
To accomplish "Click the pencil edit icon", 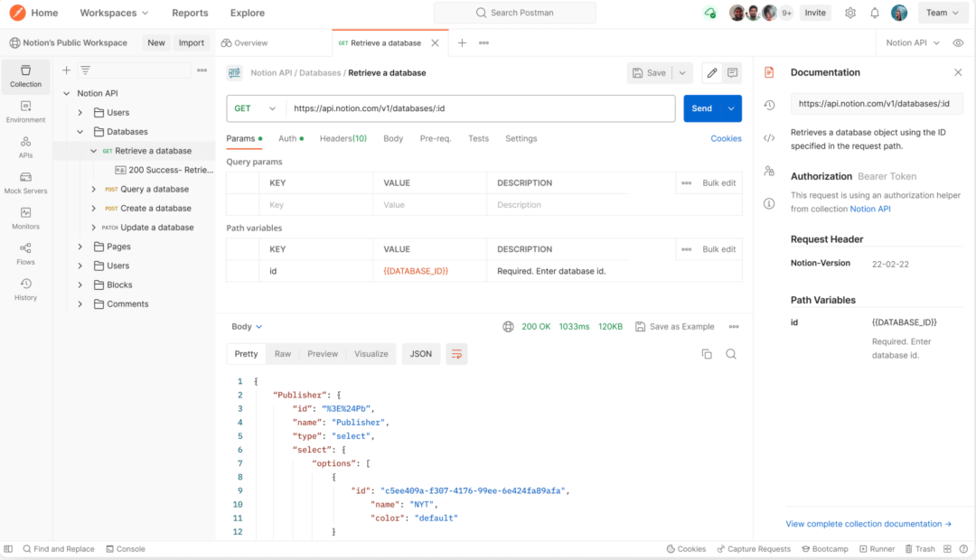I will click(712, 73).
